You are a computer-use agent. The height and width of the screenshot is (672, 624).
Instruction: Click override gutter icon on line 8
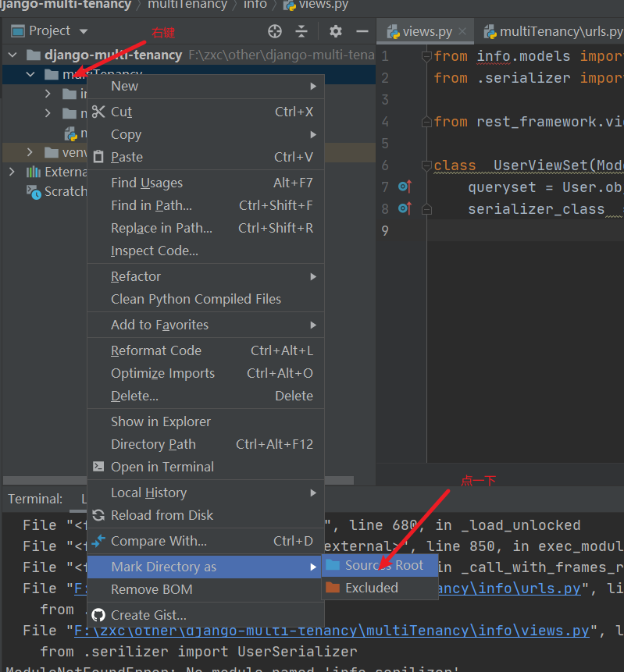[x=405, y=208]
